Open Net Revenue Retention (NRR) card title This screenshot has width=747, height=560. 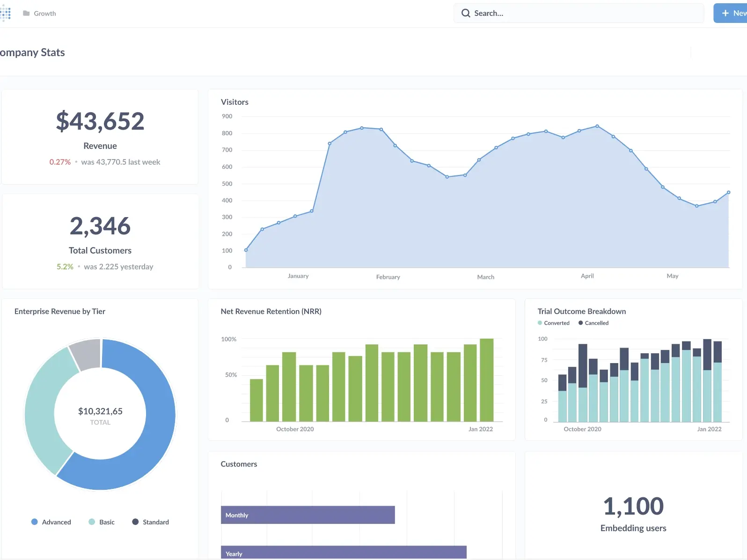tap(271, 312)
